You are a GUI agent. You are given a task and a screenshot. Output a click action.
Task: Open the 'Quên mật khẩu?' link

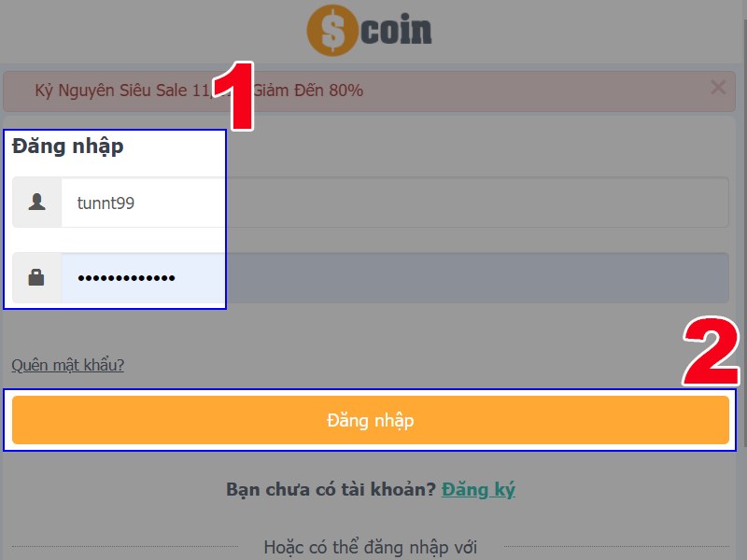click(x=67, y=365)
